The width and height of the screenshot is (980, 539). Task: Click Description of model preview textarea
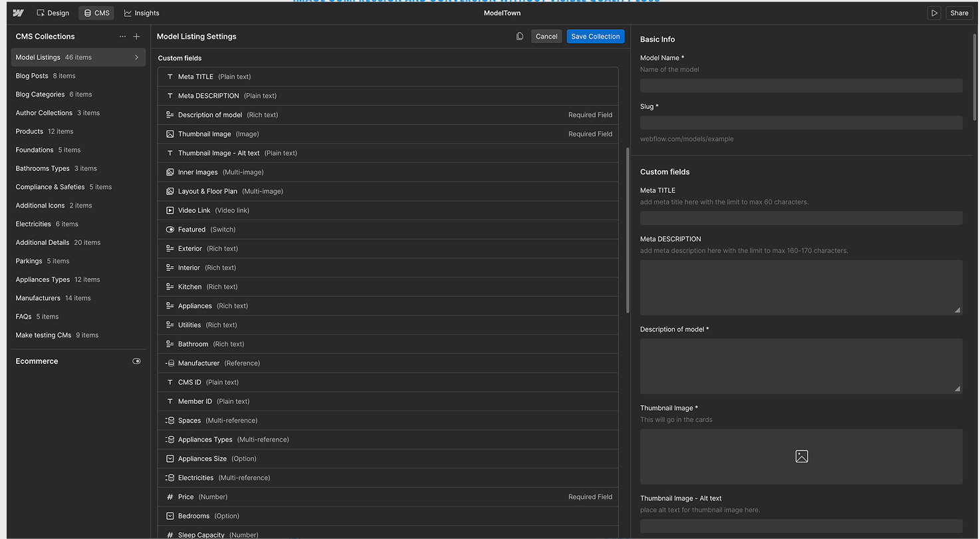pyautogui.click(x=801, y=366)
